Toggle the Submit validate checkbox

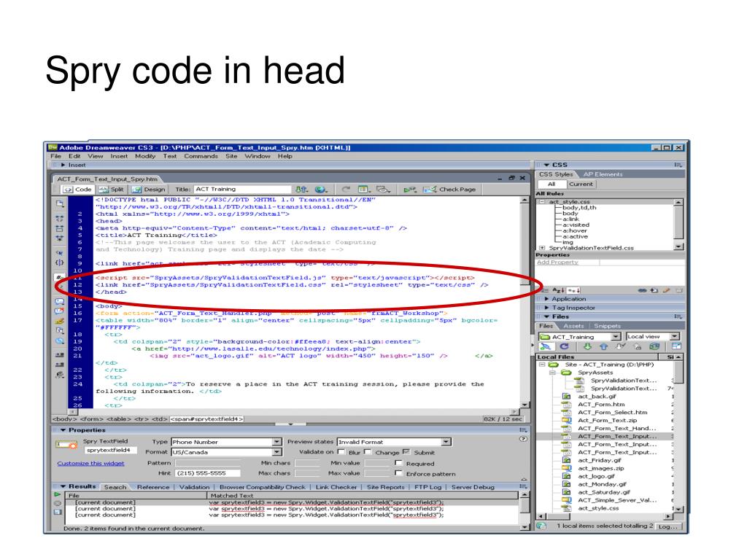click(406, 451)
